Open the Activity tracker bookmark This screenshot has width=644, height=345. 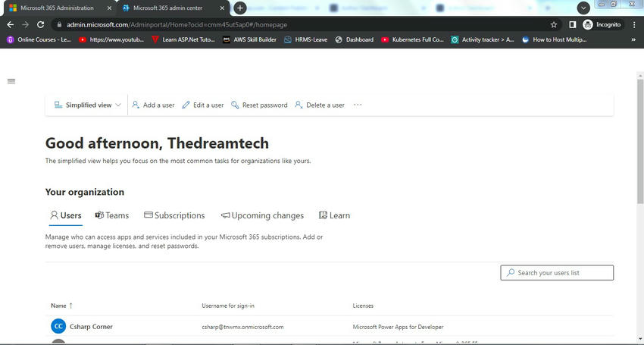(483, 39)
